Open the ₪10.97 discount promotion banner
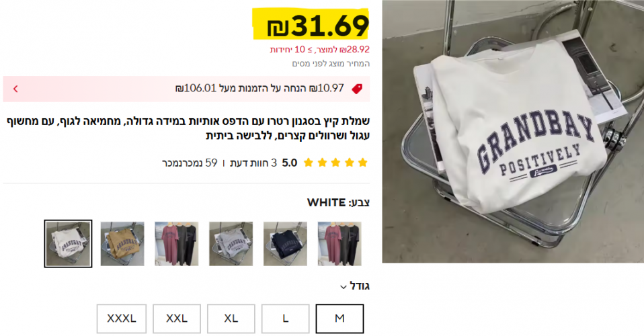 (186, 89)
